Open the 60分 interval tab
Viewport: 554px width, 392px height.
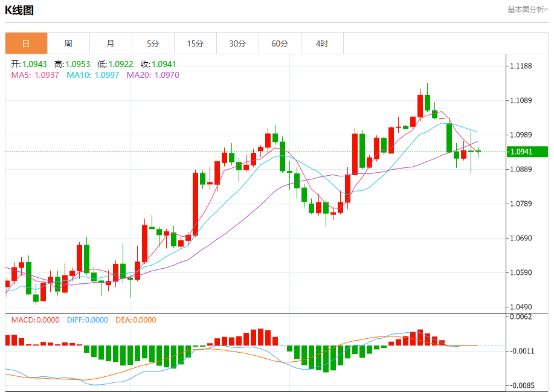tap(280, 43)
